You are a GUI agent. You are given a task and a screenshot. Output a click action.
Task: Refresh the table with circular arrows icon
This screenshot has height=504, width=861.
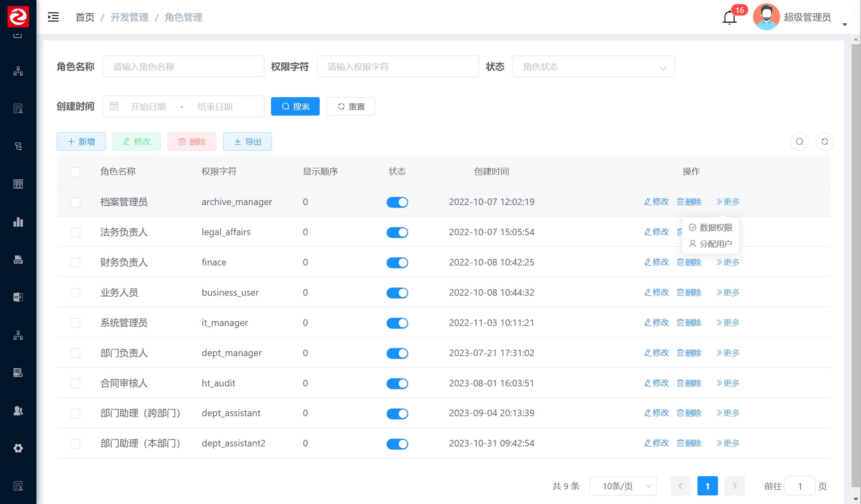pos(825,142)
